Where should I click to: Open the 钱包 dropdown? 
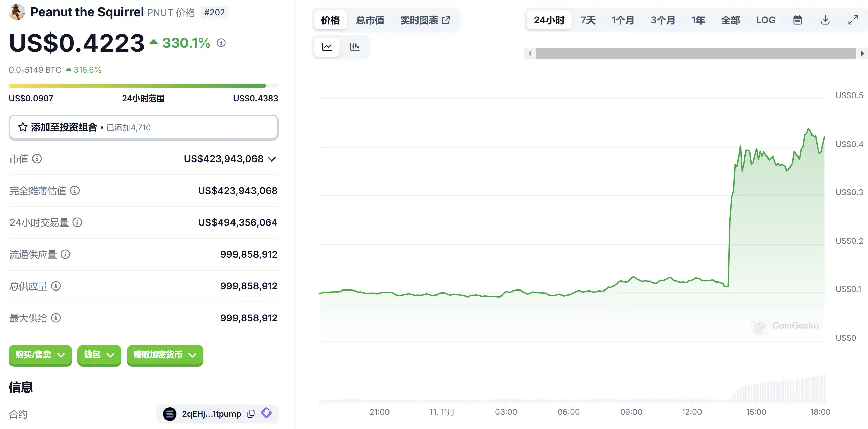(99, 355)
